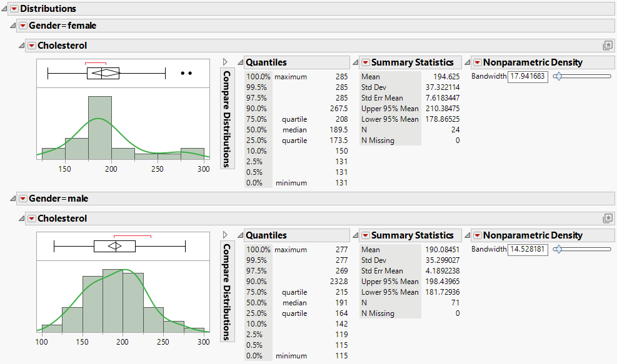Collapse the male Summary Statistics table
Viewport: 617px width, 364px height.
click(356, 235)
